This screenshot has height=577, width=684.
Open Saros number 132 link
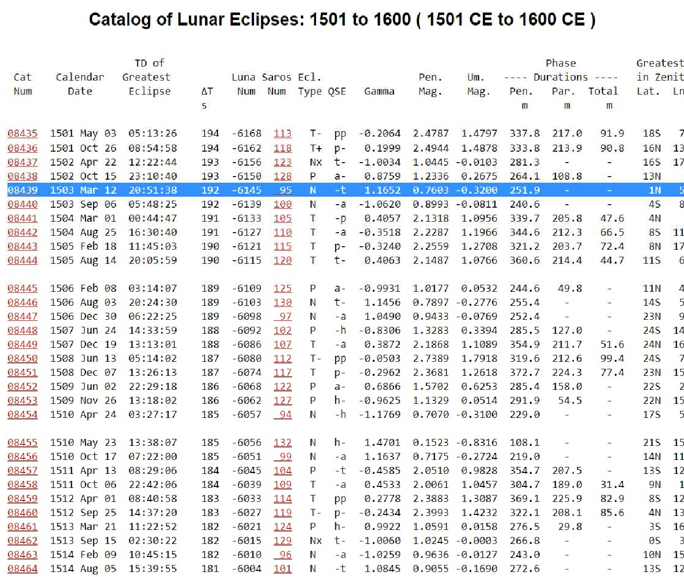pos(283,442)
